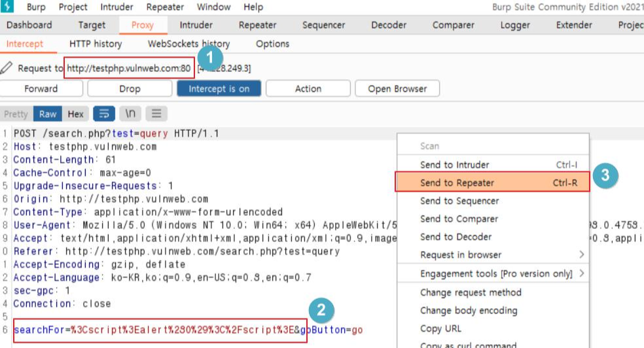Click the pencil edit icon beside Request to
Viewport: 644px width, 348px height.
(6, 68)
